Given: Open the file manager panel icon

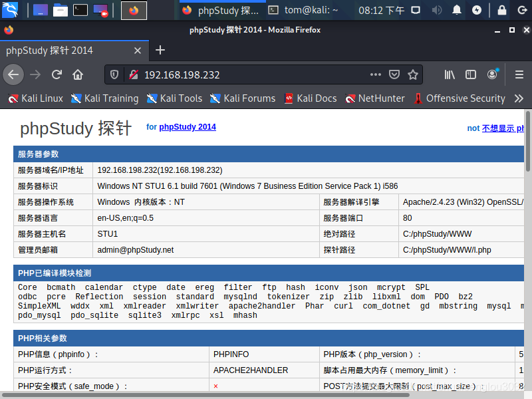Looking at the screenshot, I should click(x=60, y=10).
